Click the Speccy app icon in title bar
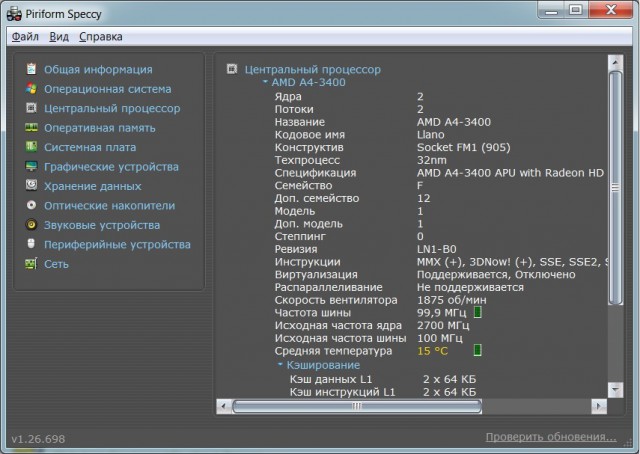640x454 pixels. click(x=14, y=14)
